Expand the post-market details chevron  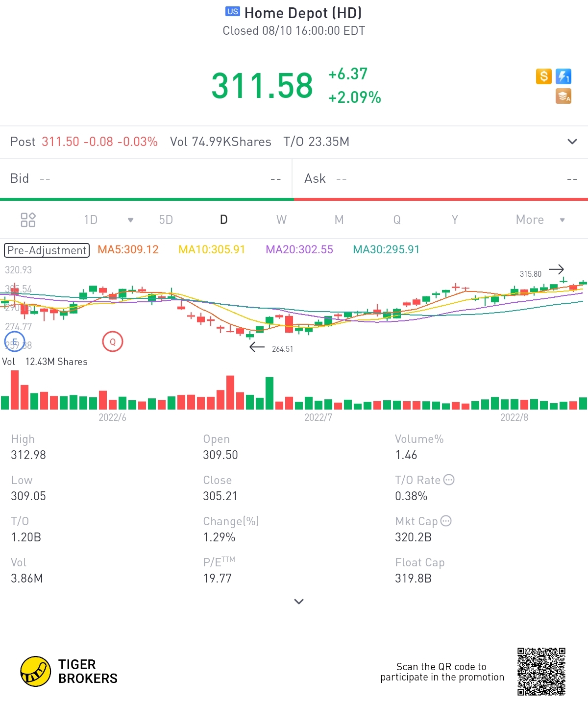point(572,142)
